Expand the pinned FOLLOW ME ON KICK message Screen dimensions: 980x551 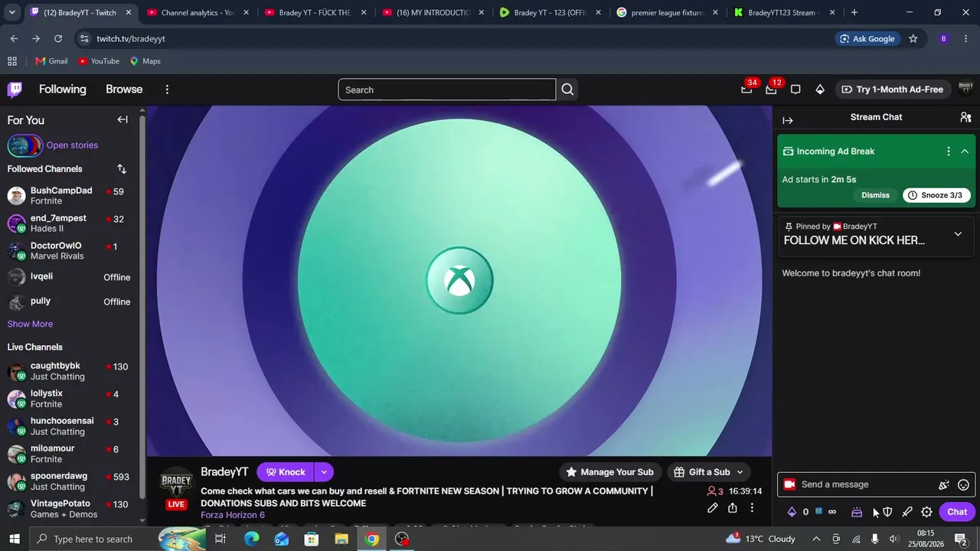tap(958, 234)
